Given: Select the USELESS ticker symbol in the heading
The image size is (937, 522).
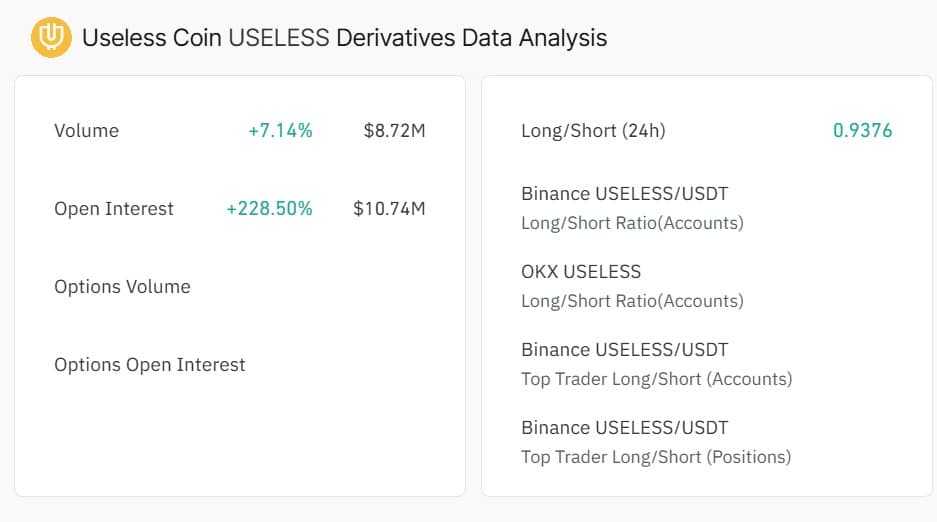Looking at the screenshot, I should pyautogui.click(x=279, y=38).
